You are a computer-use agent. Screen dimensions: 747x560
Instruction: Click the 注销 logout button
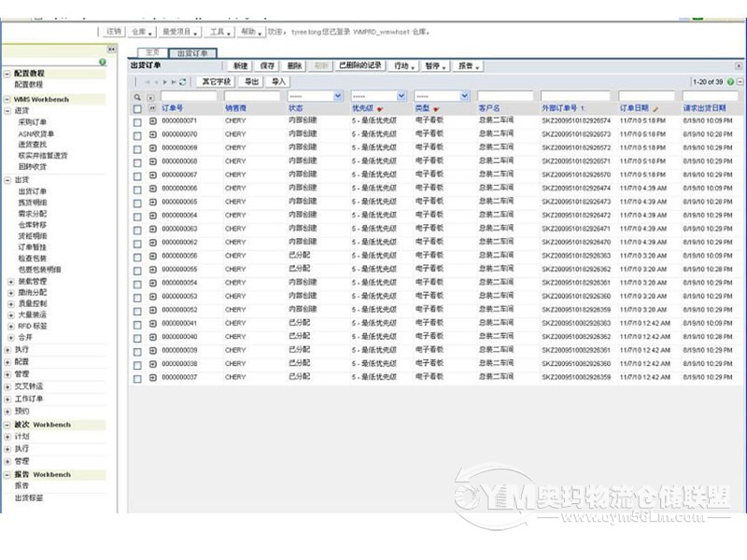[114, 32]
